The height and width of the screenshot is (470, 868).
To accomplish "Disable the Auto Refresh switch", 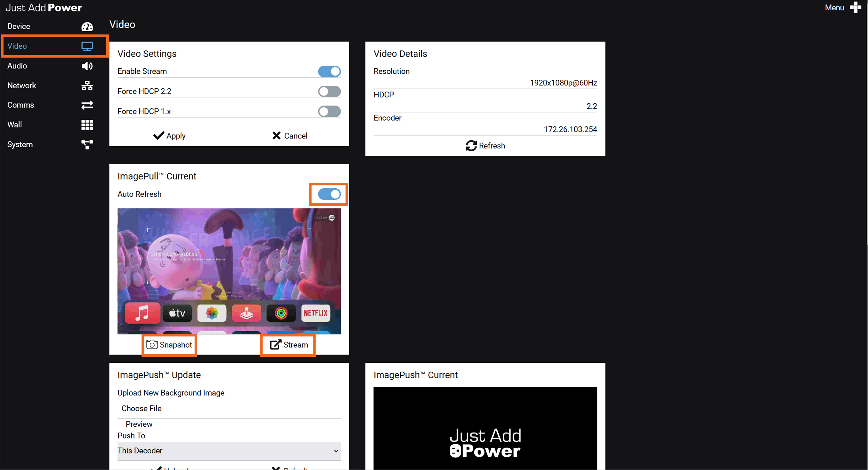I will click(329, 194).
